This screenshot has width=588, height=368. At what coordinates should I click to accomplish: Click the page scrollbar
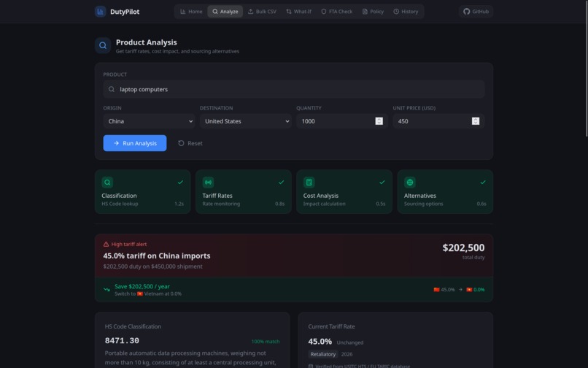586,68
